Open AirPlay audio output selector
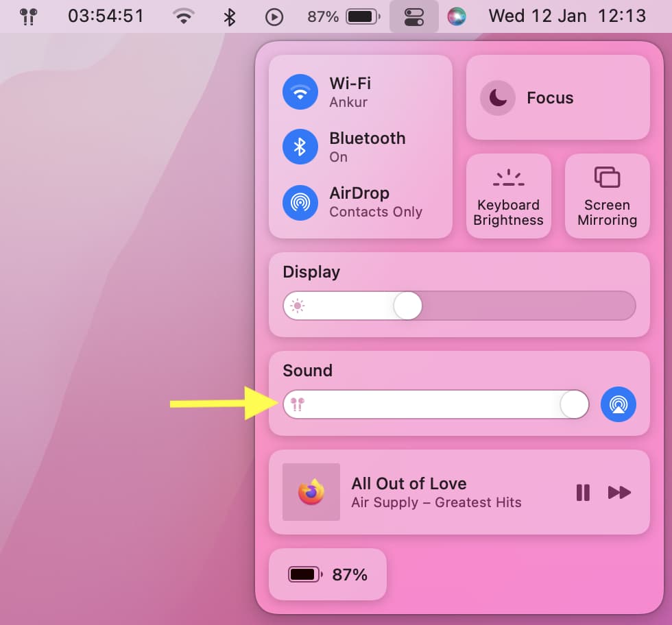Viewport: 672px width, 625px height. 619,404
